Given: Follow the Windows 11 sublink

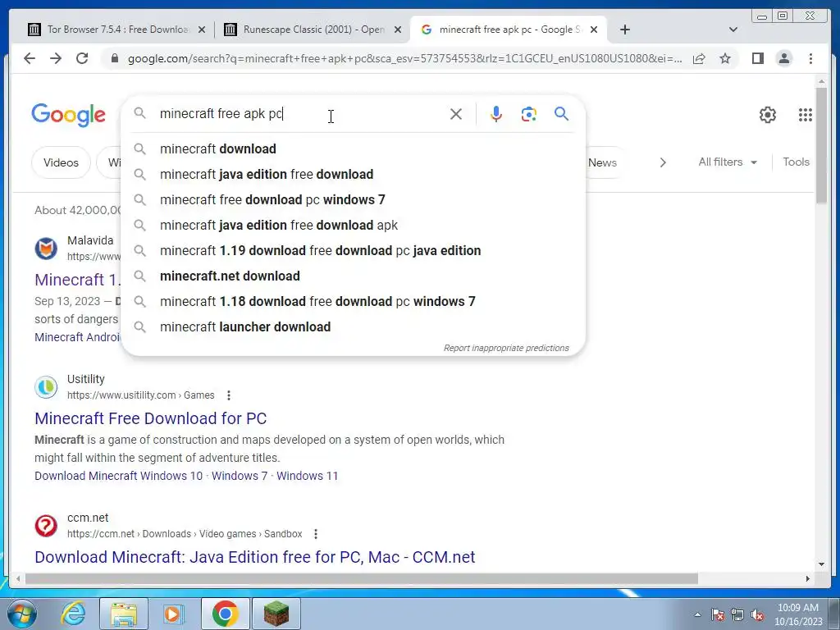Looking at the screenshot, I should coord(308,476).
